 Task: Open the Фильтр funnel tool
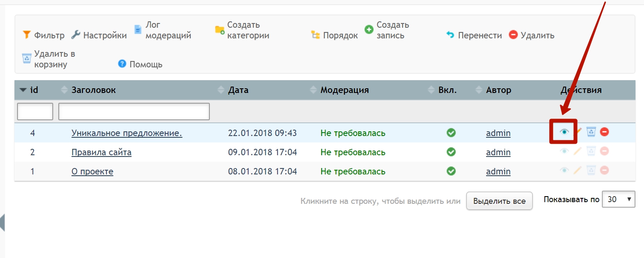click(x=27, y=35)
